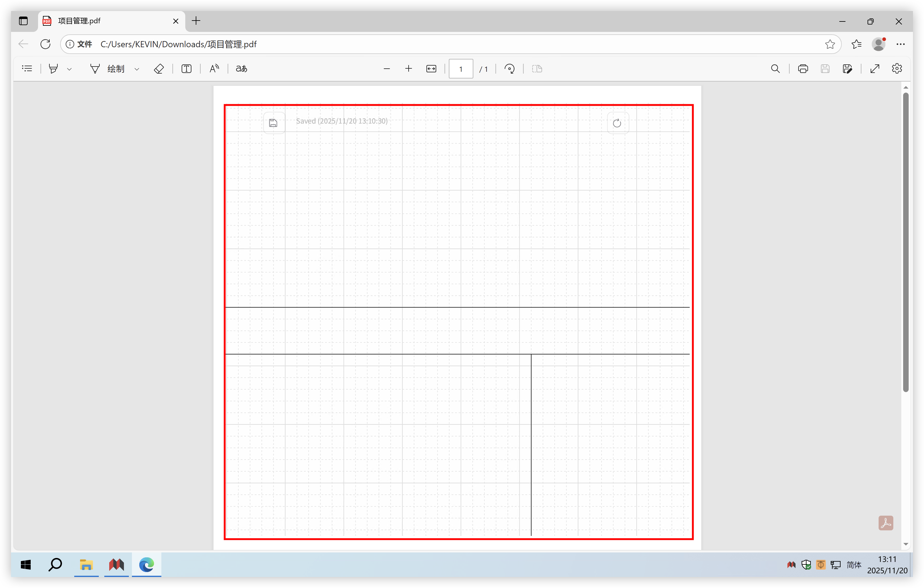Image resolution: width=924 pixels, height=588 pixels.
Task: Select the eraser tool
Action: click(x=159, y=69)
